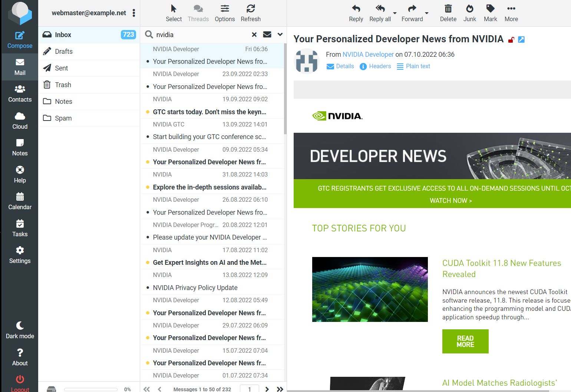
Task: Expand the Reply all dropdown arrow
Action: coord(395,13)
